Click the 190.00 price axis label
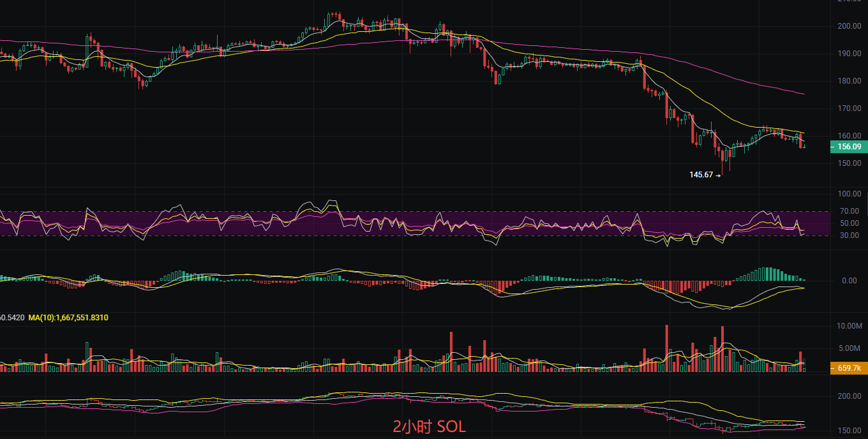This screenshot has height=439, width=868. pos(849,54)
